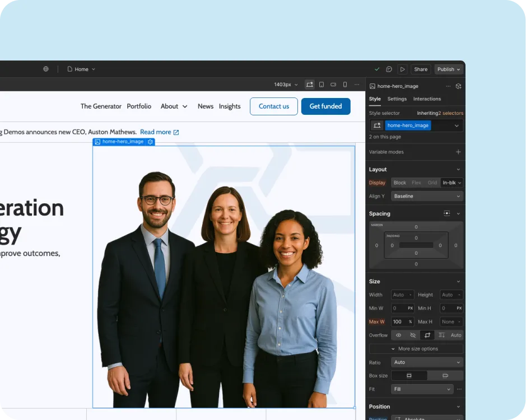This screenshot has width=526, height=420.
Task: Switch to the Settings tab
Action: point(397,99)
